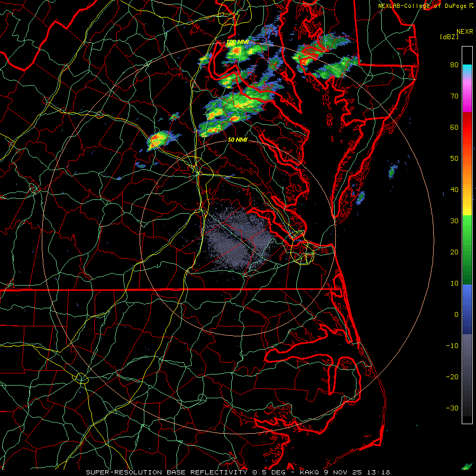Viewport: 476px width, 476px height.
Task: Click the -10 value on the dBZ scale
Action: click(452, 346)
